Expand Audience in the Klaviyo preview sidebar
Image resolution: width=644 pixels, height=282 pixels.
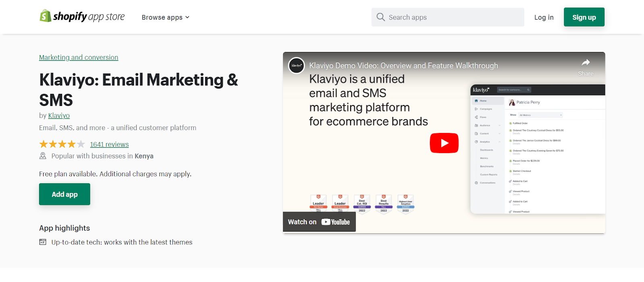pos(488,125)
